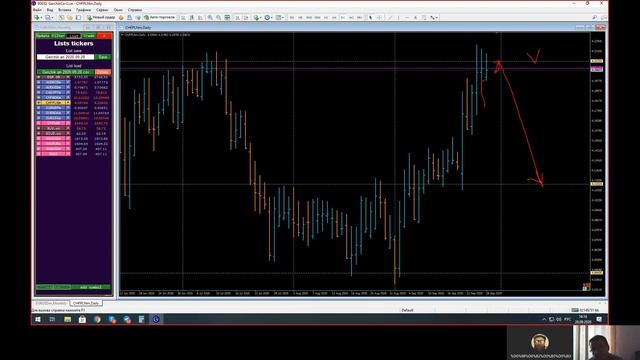Open Microsoft Store from the taskbar
Image resolution: width=640 pixels, height=360 pixels.
(x=82, y=319)
